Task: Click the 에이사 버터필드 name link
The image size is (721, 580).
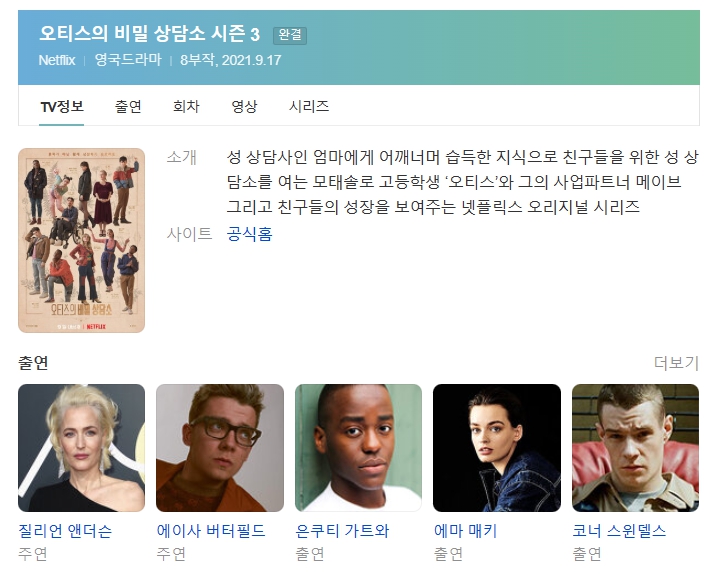Action: pos(211,531)
